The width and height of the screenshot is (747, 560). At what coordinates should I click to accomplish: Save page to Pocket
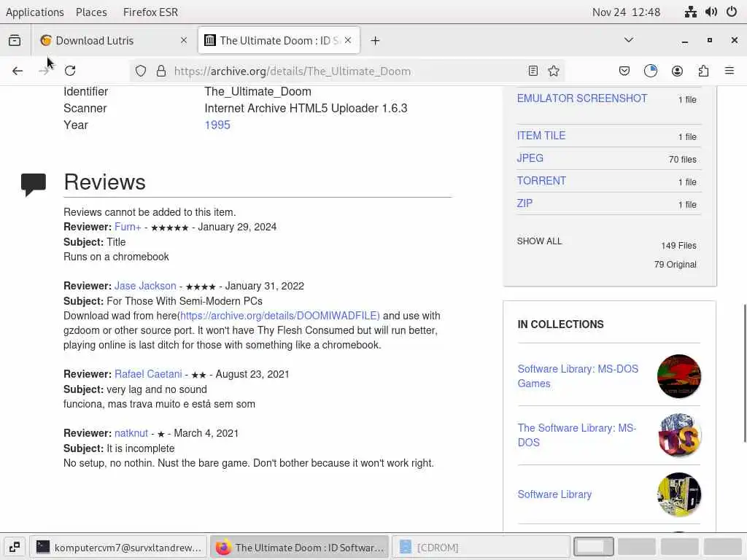point(624,71)
